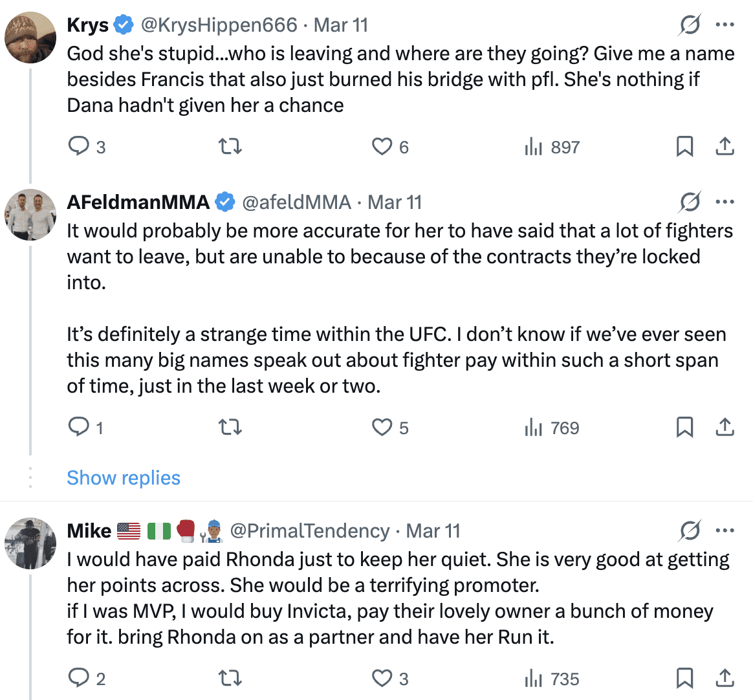753x700 pixels.
Task: Open more options on AFeldmanMMA tweet
Action: [725, 202]
